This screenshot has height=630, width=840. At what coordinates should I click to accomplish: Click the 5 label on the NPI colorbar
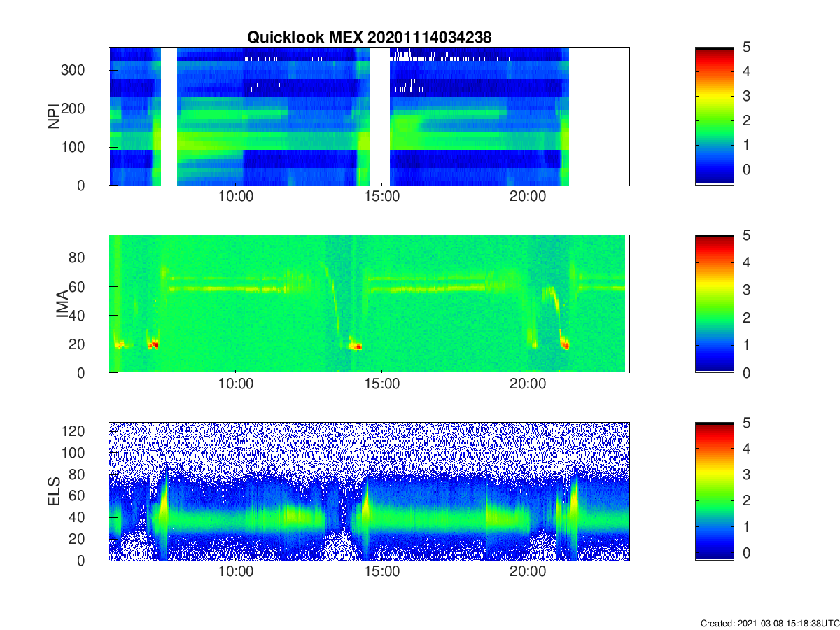(748, 48)
